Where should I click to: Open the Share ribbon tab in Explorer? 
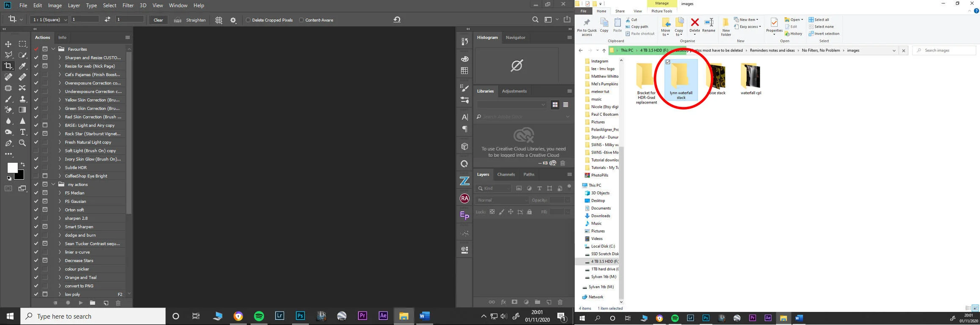[x=620, y=11]
